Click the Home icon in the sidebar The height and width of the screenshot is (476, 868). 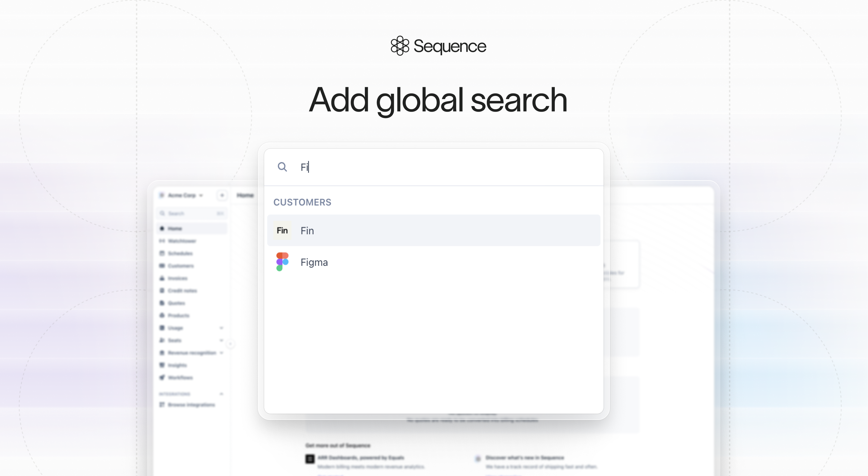pos(162,229)
